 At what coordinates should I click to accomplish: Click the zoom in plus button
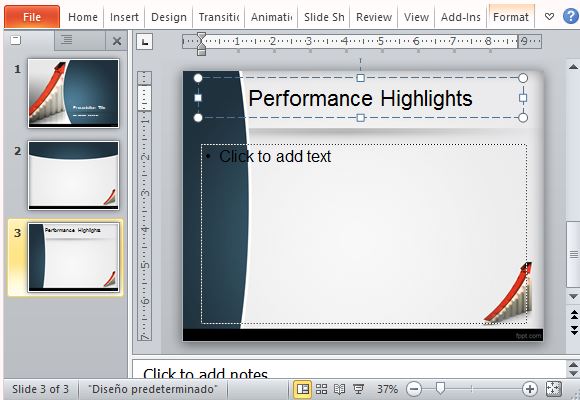coord(530,389)
